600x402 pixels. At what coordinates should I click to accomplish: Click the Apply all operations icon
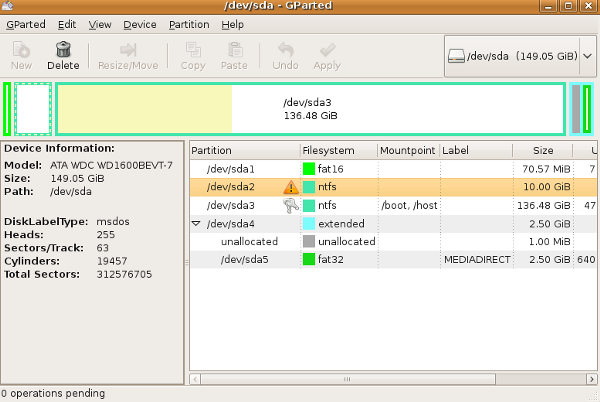pos(327,50)
